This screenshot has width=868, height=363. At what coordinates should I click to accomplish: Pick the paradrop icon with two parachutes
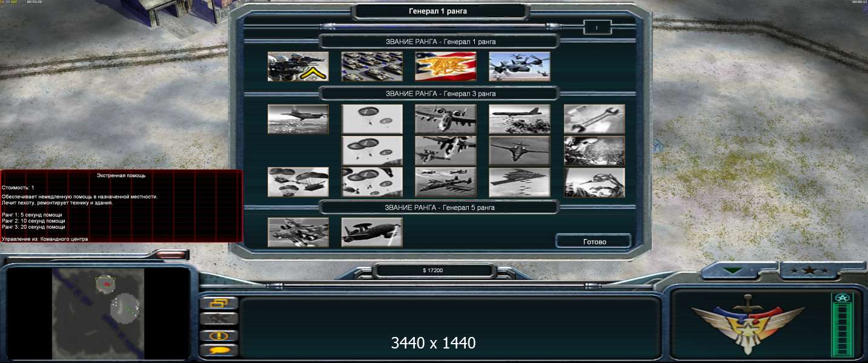[x=372, y=119]
